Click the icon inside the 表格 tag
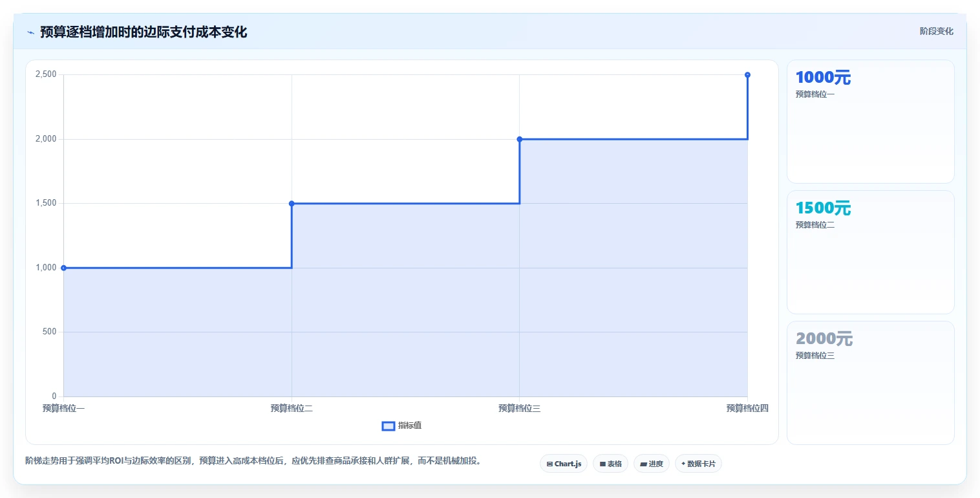 pos(602,464)
